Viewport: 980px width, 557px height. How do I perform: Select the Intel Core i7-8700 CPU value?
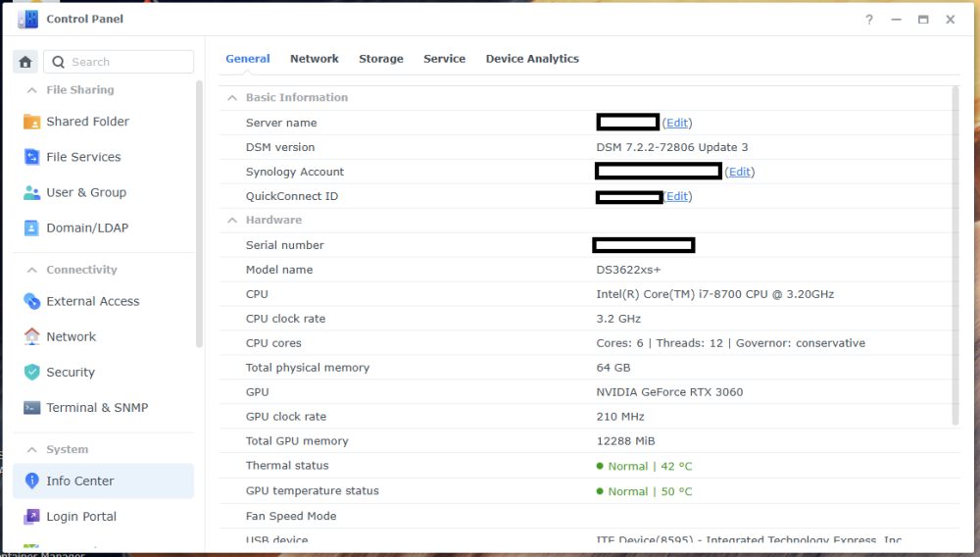point(715,294)
